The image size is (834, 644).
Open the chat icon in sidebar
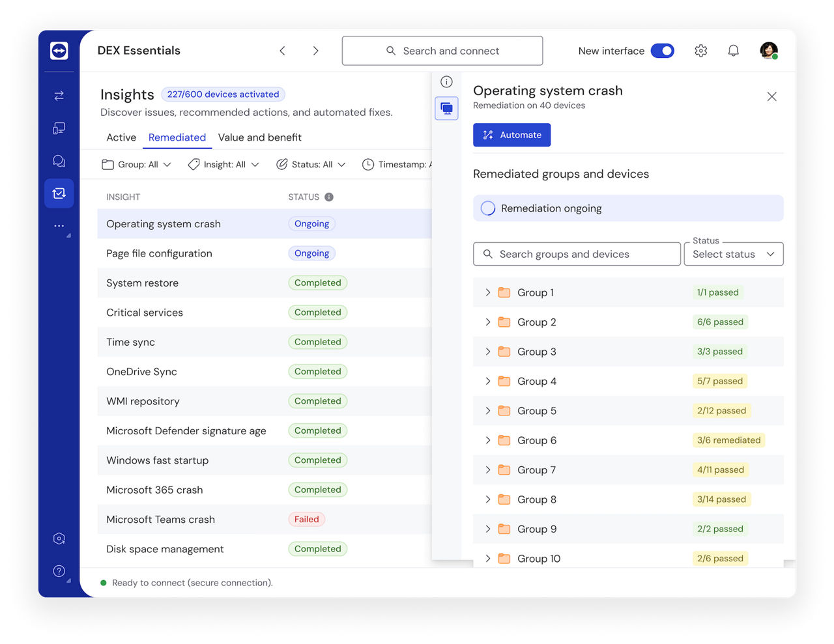pos(59,160)
